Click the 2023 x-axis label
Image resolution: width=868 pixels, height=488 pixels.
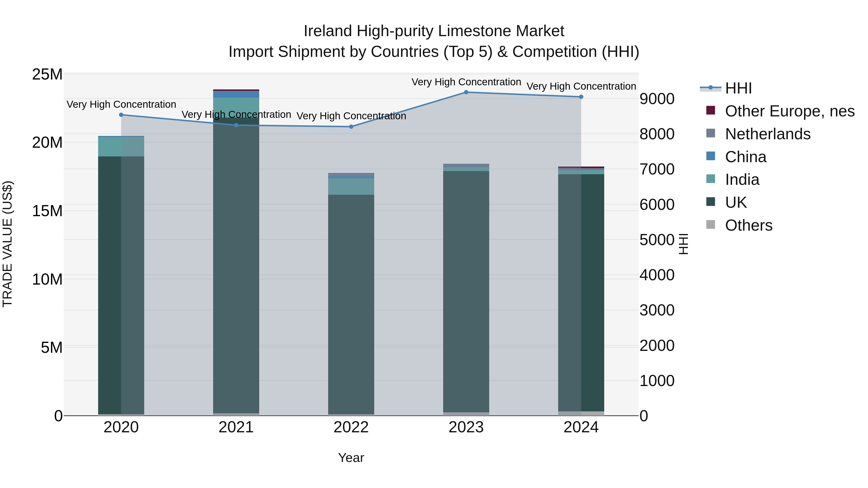click(x=466, y=427)
